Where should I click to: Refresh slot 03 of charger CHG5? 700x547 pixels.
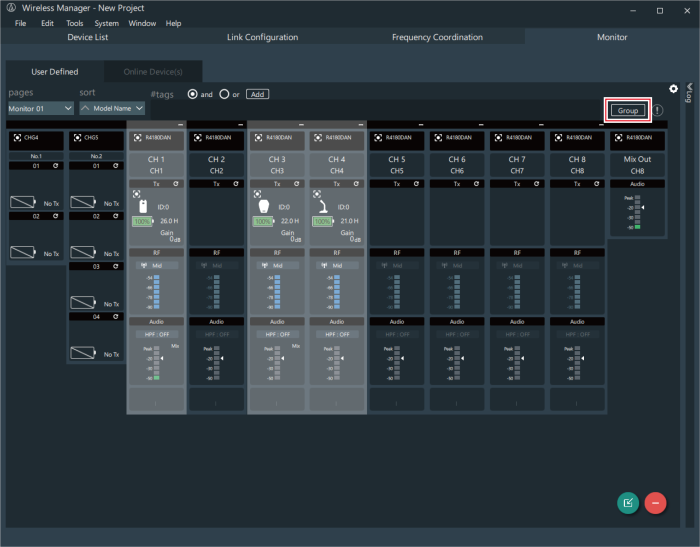[116, 266]
